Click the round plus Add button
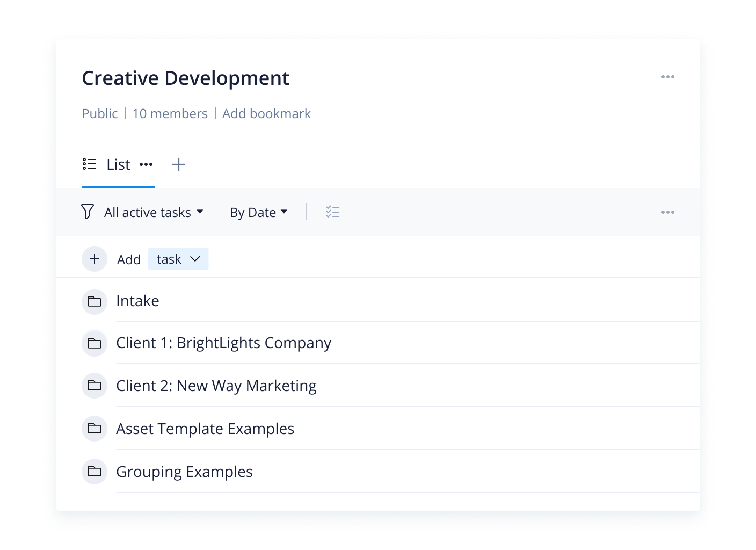Image resolution: width=756 pixels, height=550 pixels. pyautogui.click(x=95, y=259)
